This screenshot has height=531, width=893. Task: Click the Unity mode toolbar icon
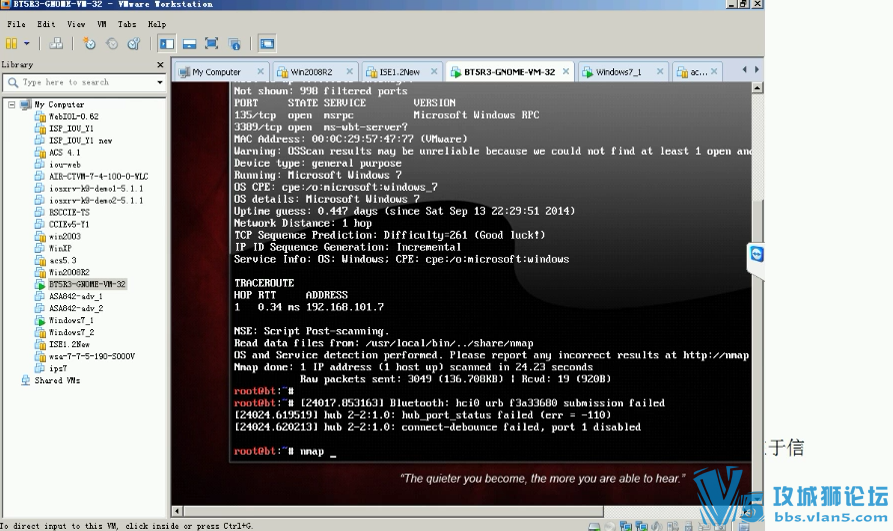(x=235, y=43)
